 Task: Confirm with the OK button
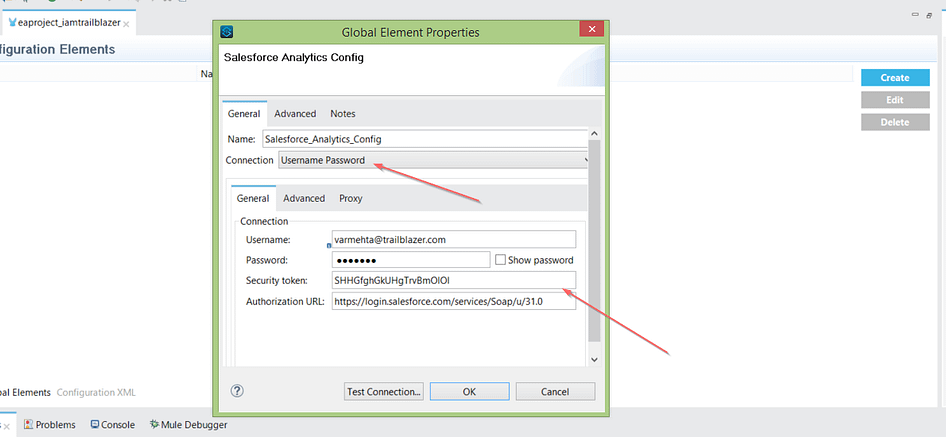click(469, 391)
